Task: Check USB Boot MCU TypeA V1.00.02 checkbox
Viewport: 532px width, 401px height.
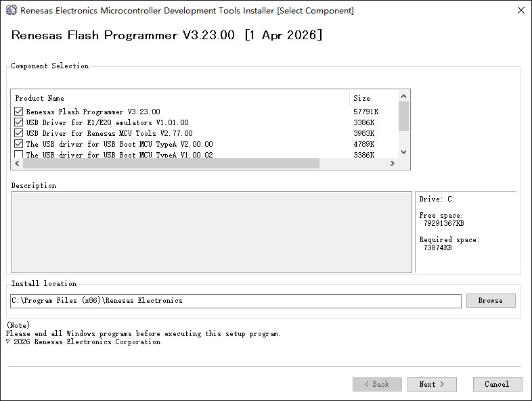Action: pyautogui.click(x=19, y=154)
